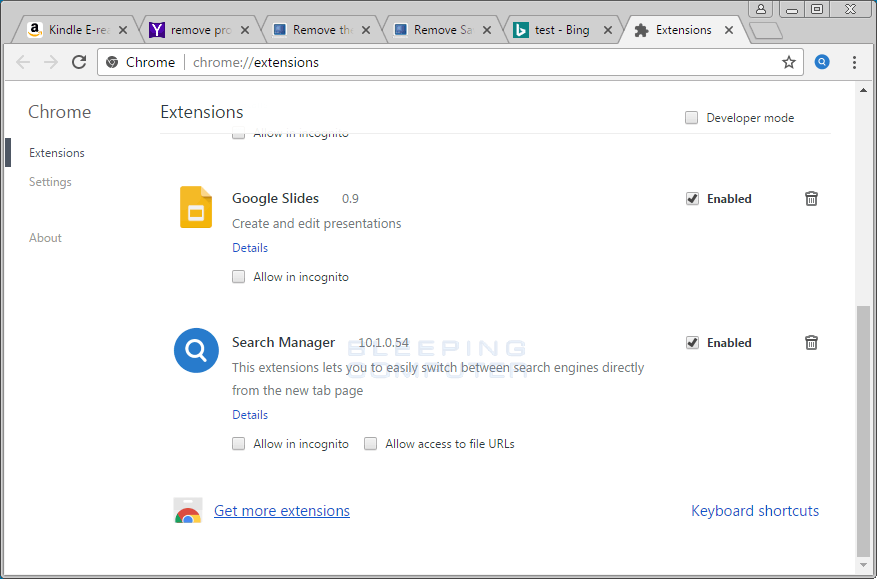Click the Forward navigation arrow
Viewport: 877px width, 579px height.
51,62
